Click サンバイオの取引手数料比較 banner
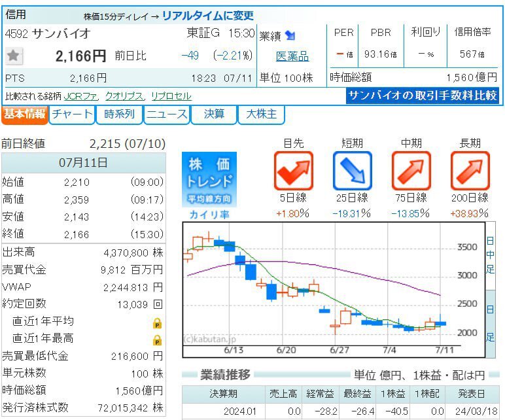 click(x=423, y=96)
